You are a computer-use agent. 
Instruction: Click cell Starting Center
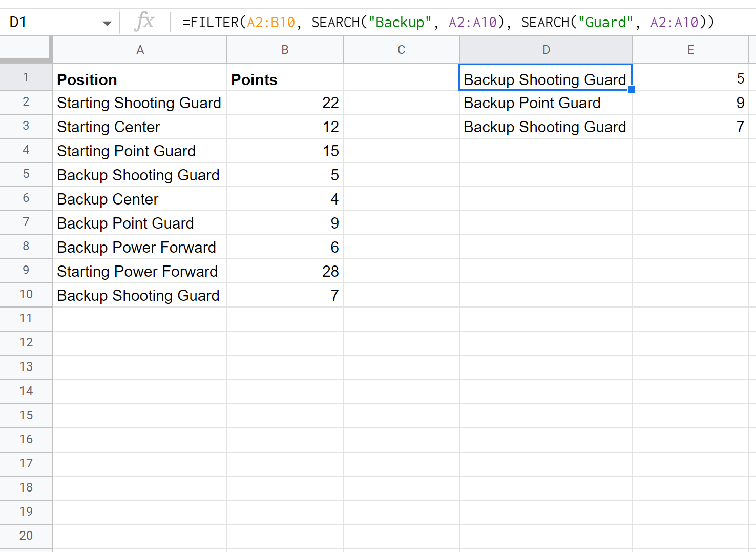pos(140,127)
